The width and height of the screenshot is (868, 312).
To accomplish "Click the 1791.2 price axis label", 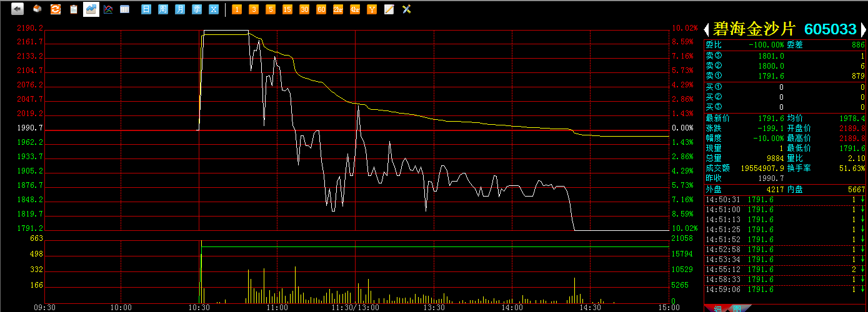I will click(31, 228).
